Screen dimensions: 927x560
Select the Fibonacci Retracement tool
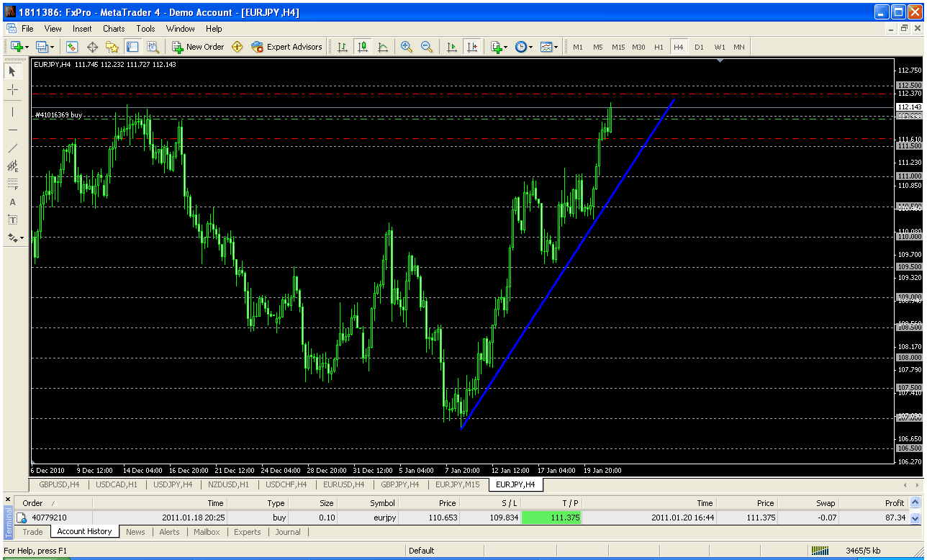click(12, 184)
